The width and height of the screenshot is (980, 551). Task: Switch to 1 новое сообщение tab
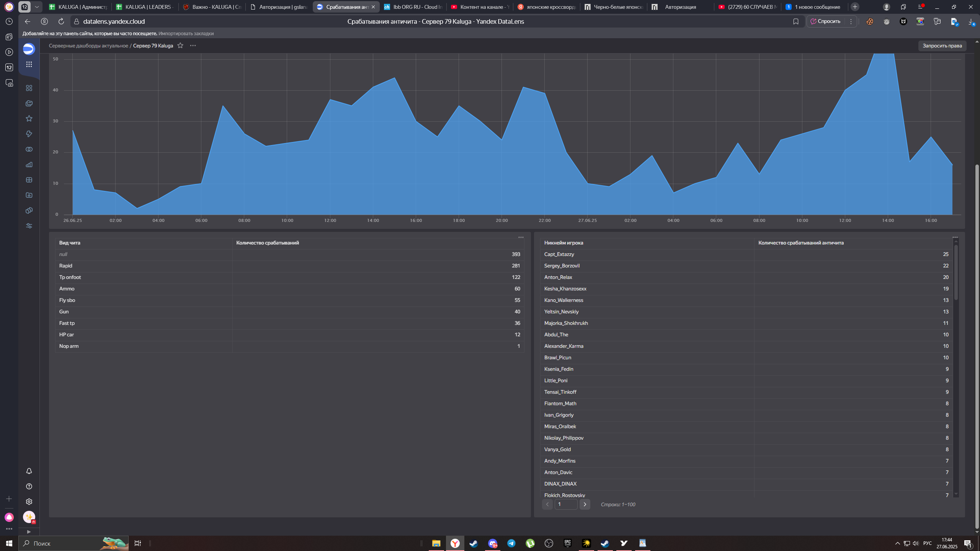(813, 7)
